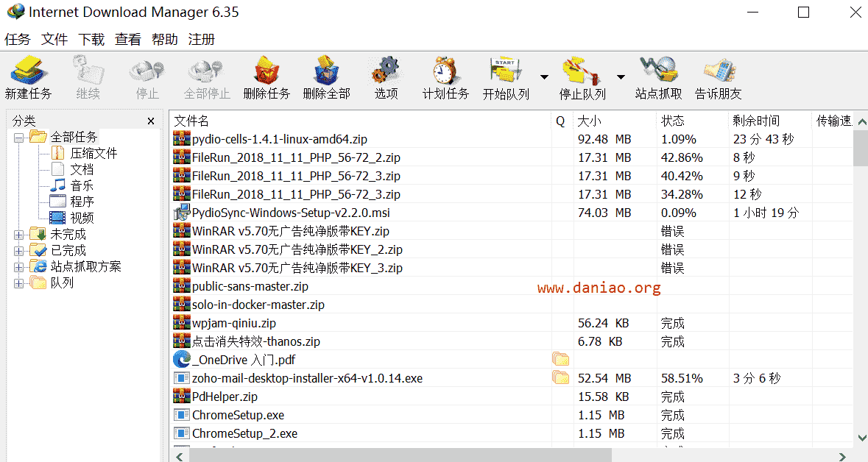Click the 继续 (resume) toolbar icon
868x462 pixels.
(x=88, y=71)
